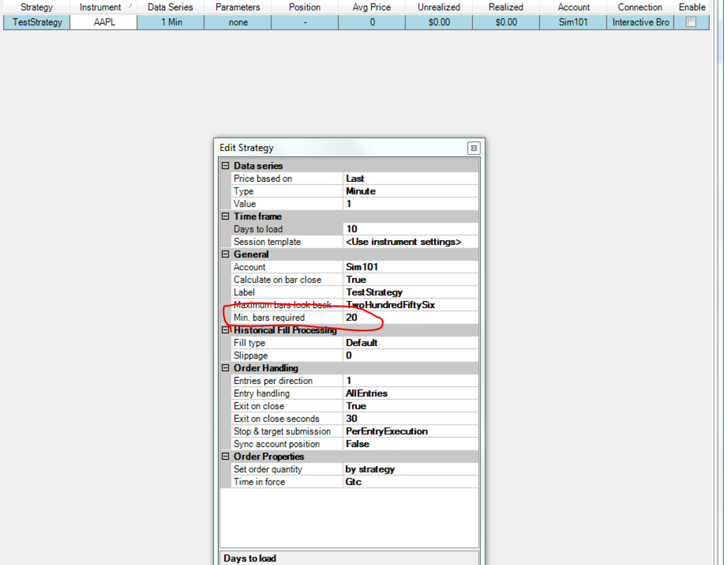This screenshot has width=728, height=565.
Task: Change Time in force value Gtc
Action: (x=410, y=482)
